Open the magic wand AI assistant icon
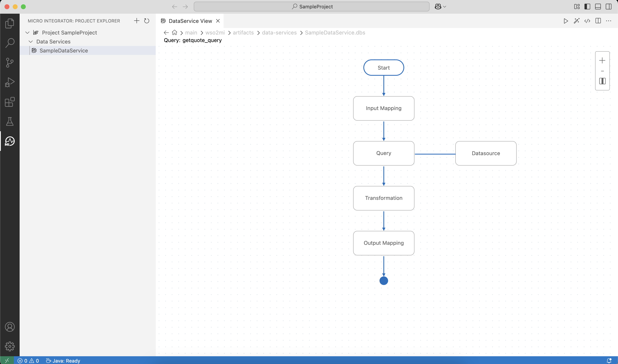Screen dimensions: 618x364 tap(577, 21)
